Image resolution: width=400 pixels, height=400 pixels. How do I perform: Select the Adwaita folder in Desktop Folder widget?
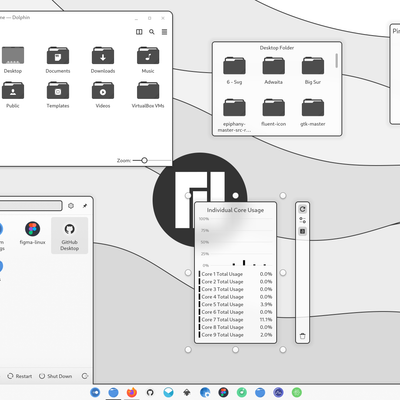click(x=274, y=71)
